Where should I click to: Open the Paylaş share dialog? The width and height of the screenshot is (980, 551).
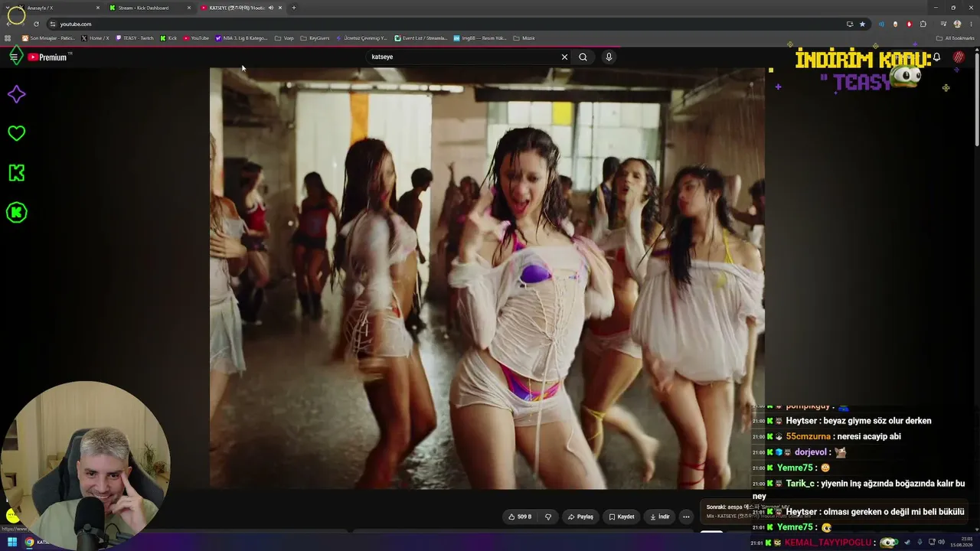tap(580, 517)
